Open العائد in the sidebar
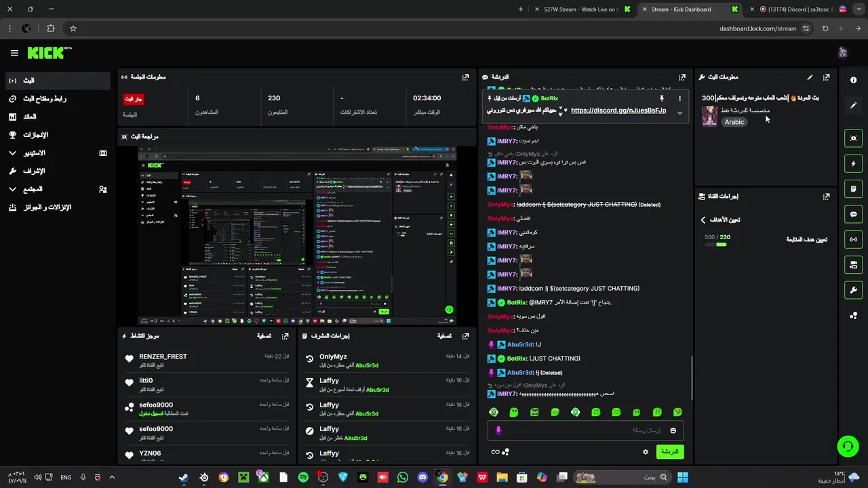This screenshot has width=868, height=488. click(x=57, y=117)
